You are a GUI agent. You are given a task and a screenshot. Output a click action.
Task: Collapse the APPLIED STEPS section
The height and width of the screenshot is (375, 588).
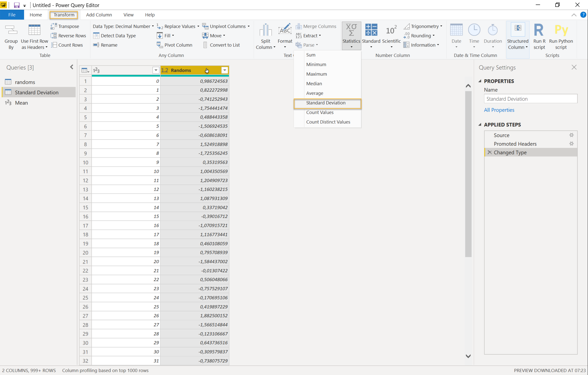[480, 124]
